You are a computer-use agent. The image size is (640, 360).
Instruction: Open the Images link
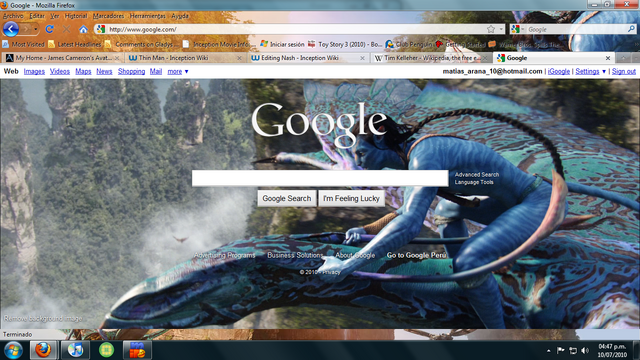(34, 71)
